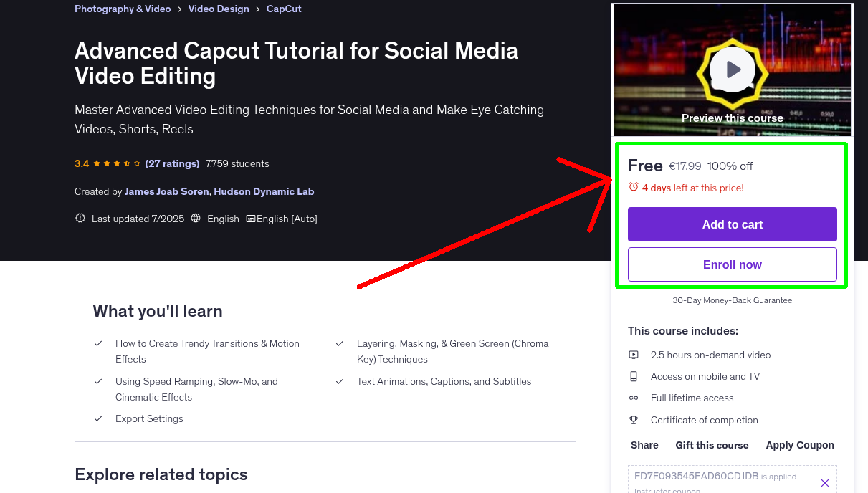868x493 pixels.
Task: Click Enroll now
Action: click(x=732, y=264)
